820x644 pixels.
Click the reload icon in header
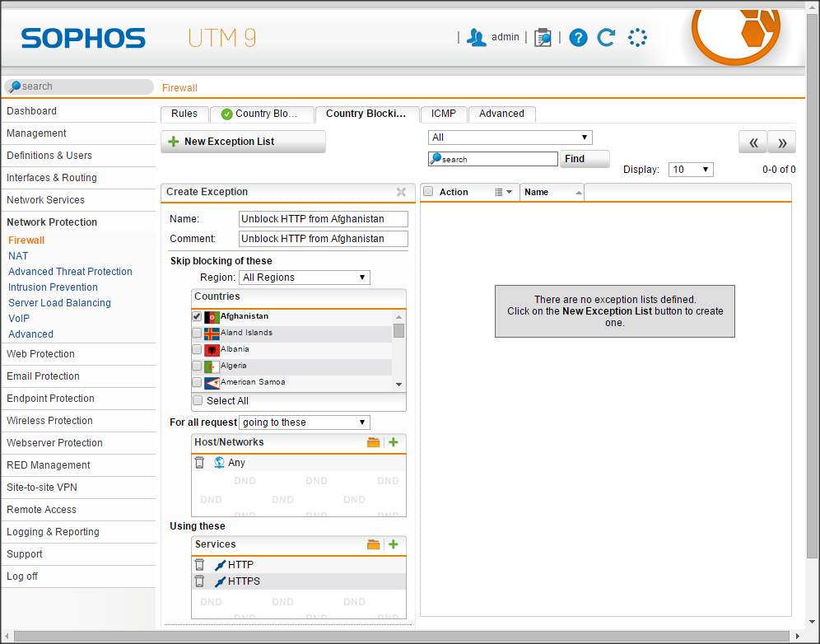click(x=606, y=37)
